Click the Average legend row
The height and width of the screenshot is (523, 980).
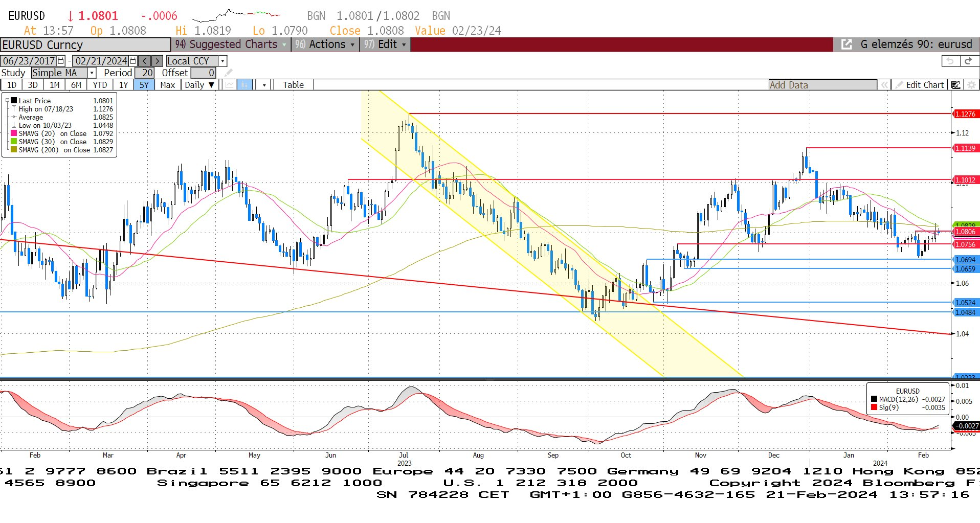62,117
